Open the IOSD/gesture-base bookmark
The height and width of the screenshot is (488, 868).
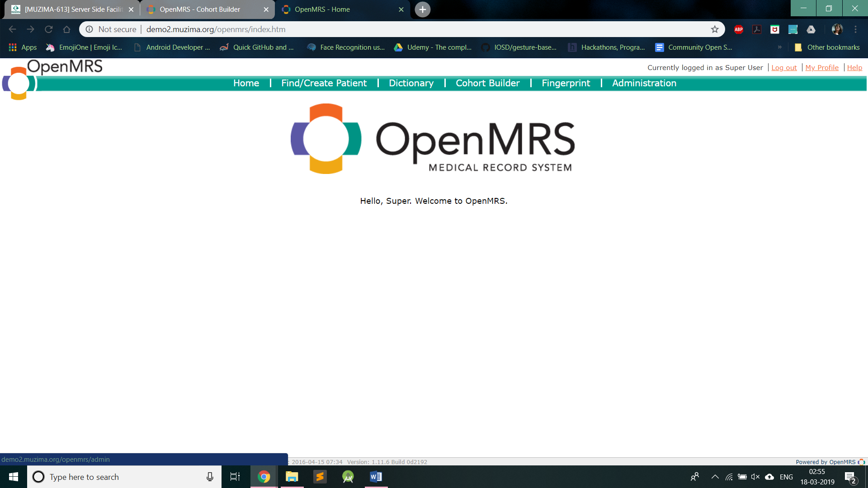coord(519,47)
